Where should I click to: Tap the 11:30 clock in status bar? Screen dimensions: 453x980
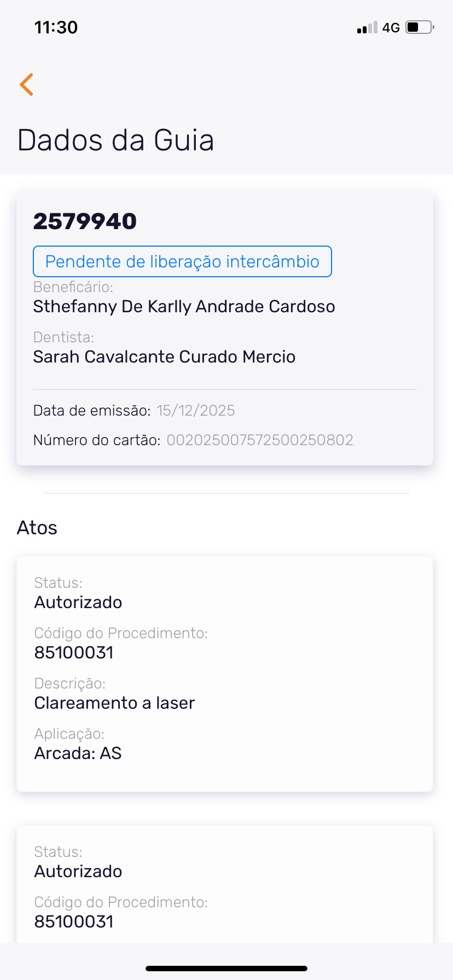(x=56, y=27)
